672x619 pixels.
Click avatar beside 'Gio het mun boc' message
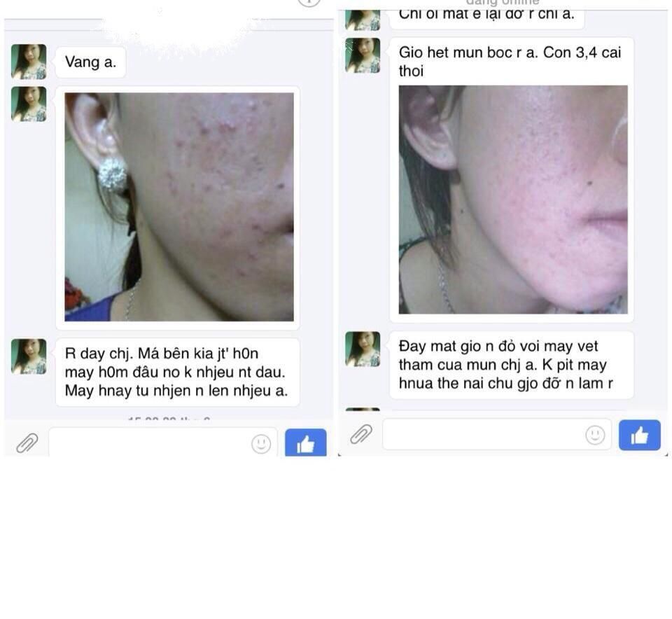(x=363, y=55)
